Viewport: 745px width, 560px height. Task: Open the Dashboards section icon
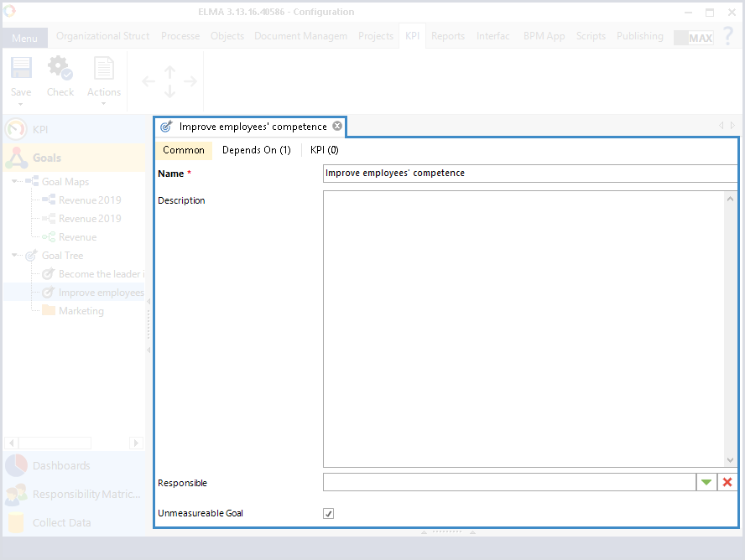click(x=16, y=466)
